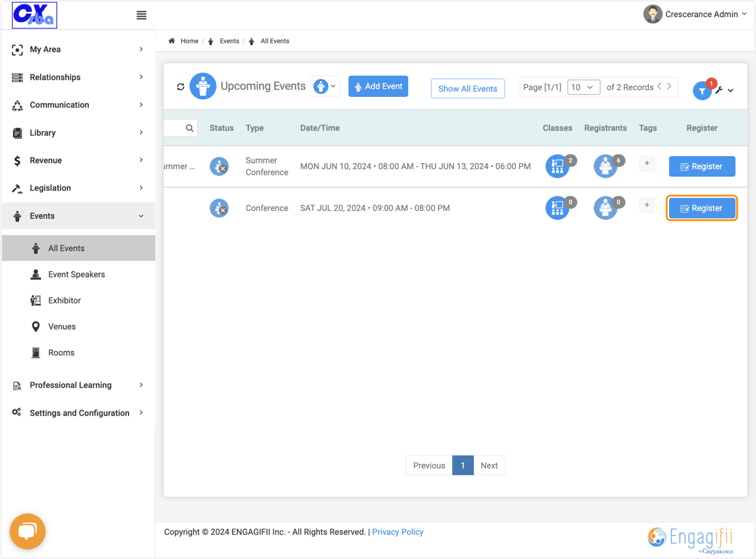Screen dimensions: 756x559
Task: Open the orange chat bubble widget
Action: (27, 531)
